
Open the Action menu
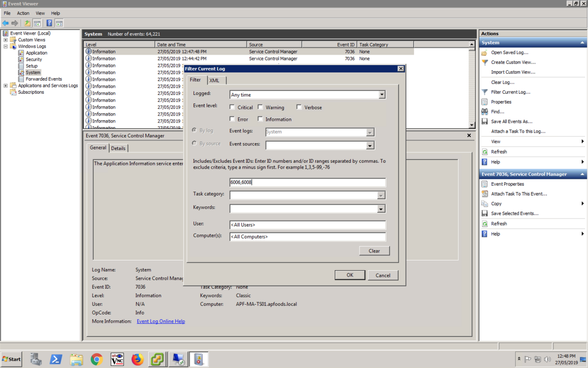(23, 13)
